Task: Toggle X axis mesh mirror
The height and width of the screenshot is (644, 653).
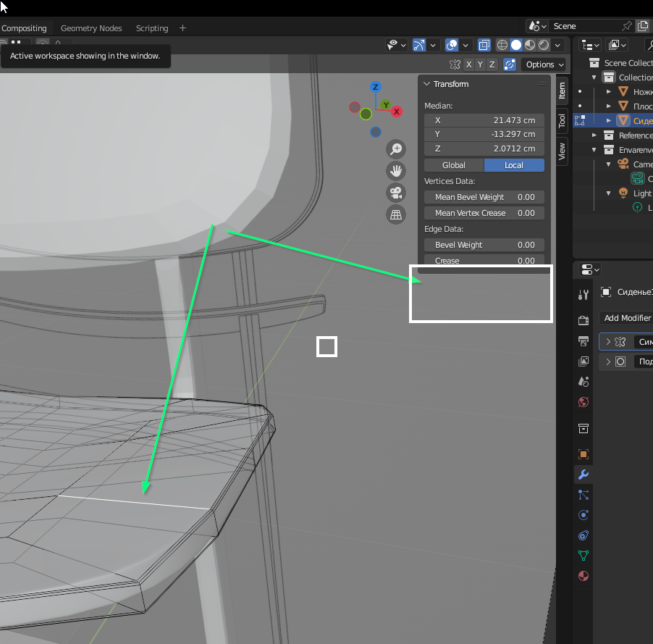Action: pos(469,64)
